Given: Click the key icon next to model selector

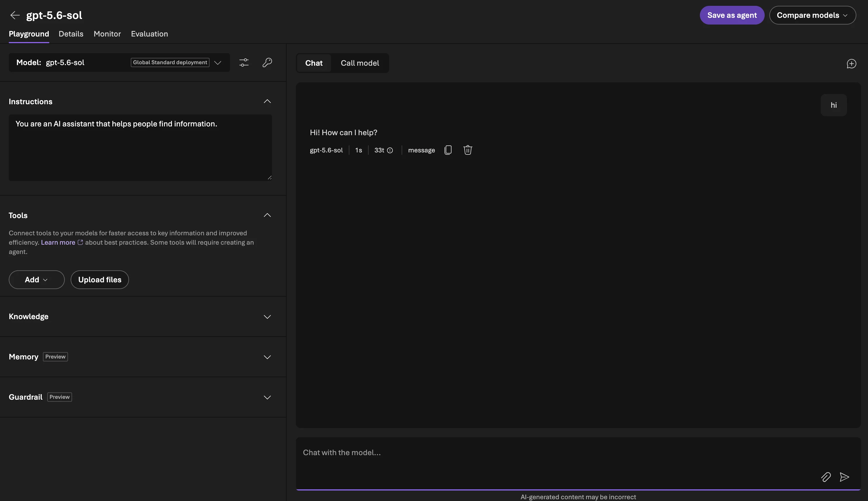Looking at the screenshot, I should coord(267,62).
